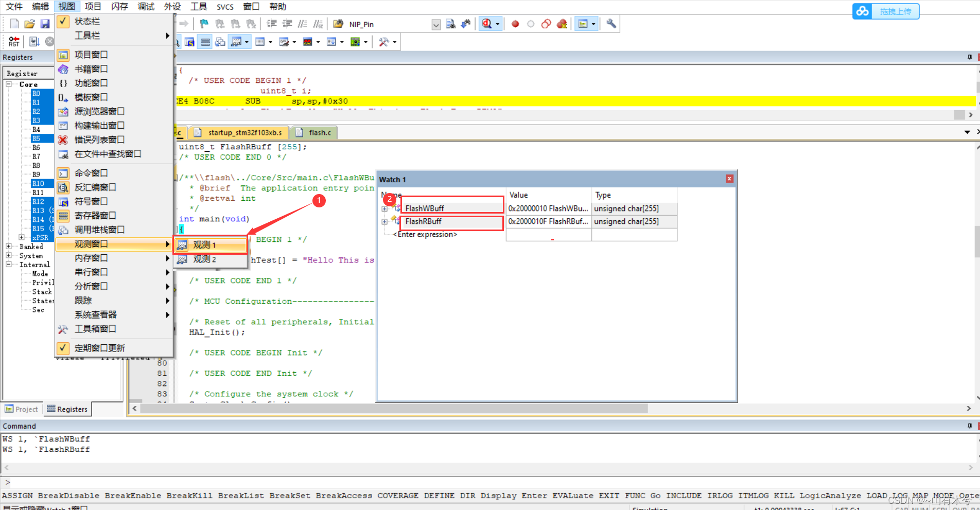Click the kill all breakpoints icon
Viewport: 980px width, 510px height.
pyautogui.click(x=562, y=24)
